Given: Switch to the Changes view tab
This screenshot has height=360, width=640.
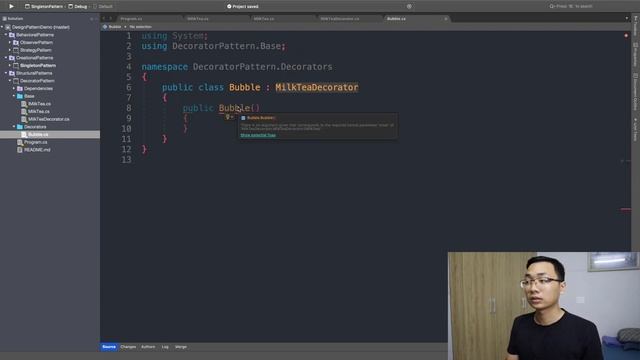Looking at the screenshot, I should click(128, 347).
